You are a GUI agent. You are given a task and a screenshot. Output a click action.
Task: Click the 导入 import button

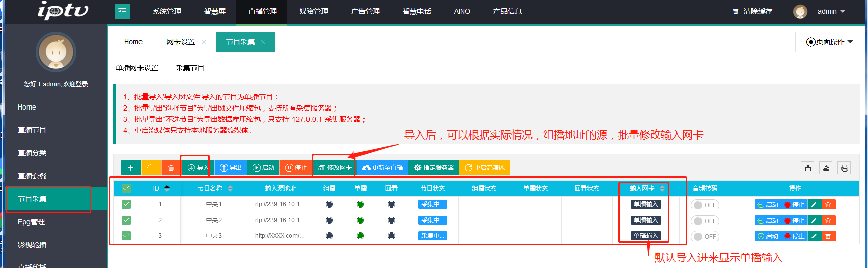point(198,168)
